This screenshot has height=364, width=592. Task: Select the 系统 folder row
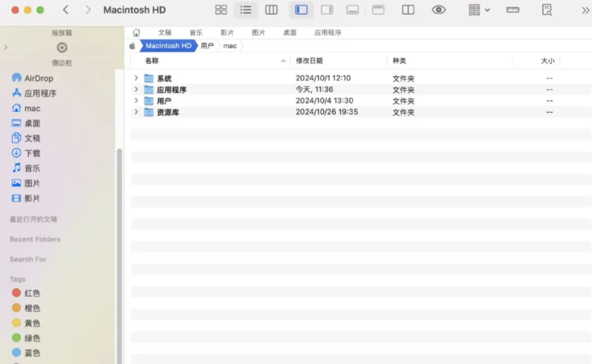pyautogui.click(x=361, y=78)
